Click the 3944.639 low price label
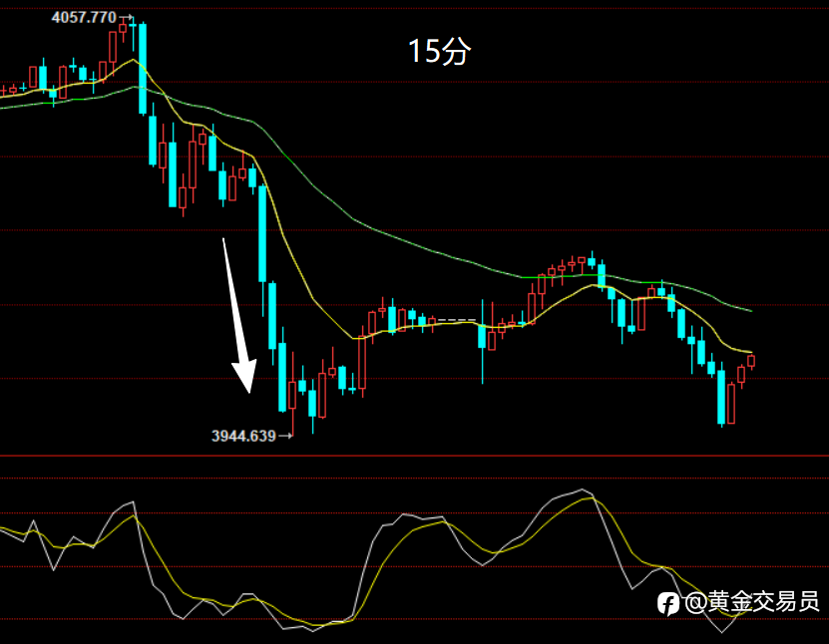The width and height of the screenshot is (829, 644). click(243, 436)
